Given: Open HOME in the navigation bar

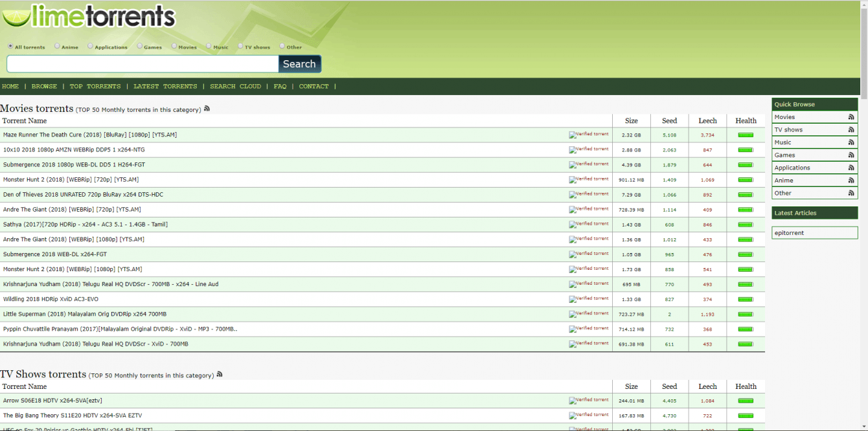Looking at the screenshot, I should tap(10, 86).
